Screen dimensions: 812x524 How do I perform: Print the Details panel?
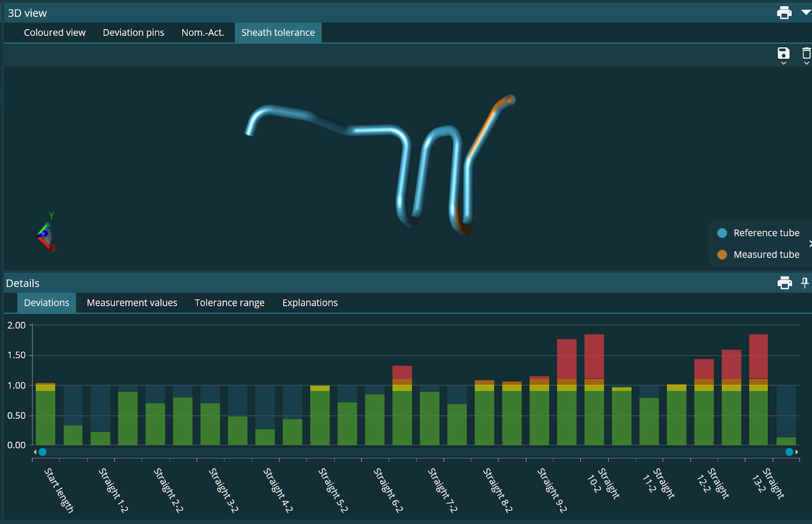[785, 283]
